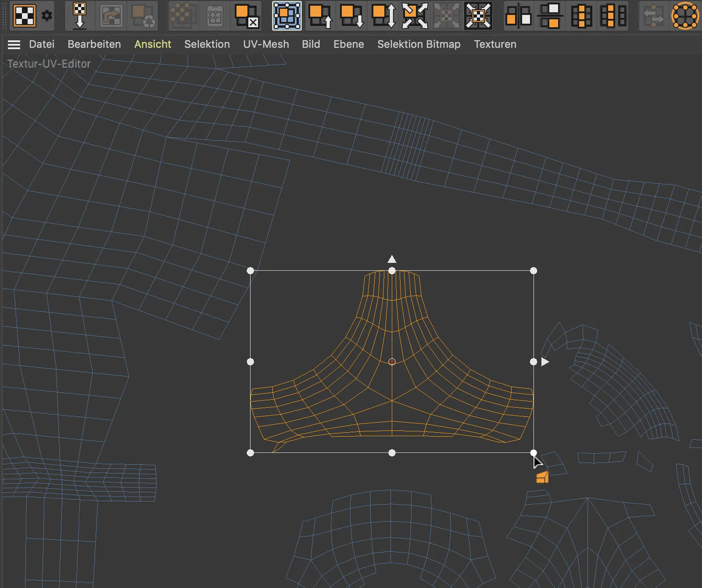
Task: Click the checker-center fit to canvas icon
Action: [x=478, y=16]
